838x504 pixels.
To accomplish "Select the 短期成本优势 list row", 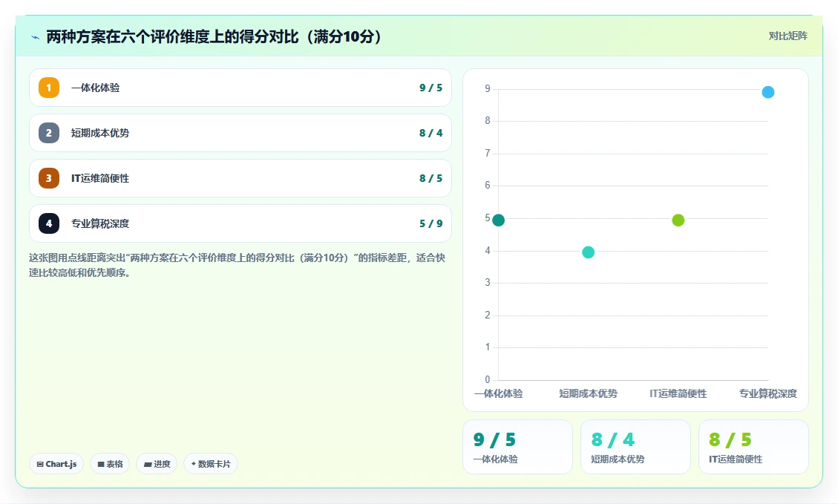I will point(240,133).
